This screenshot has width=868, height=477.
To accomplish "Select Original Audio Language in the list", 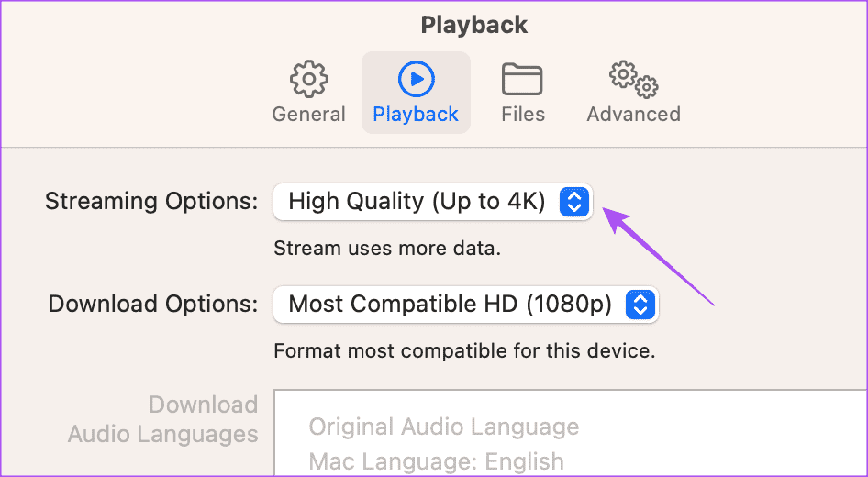I will pyautogui.click(x=443, y=427).
